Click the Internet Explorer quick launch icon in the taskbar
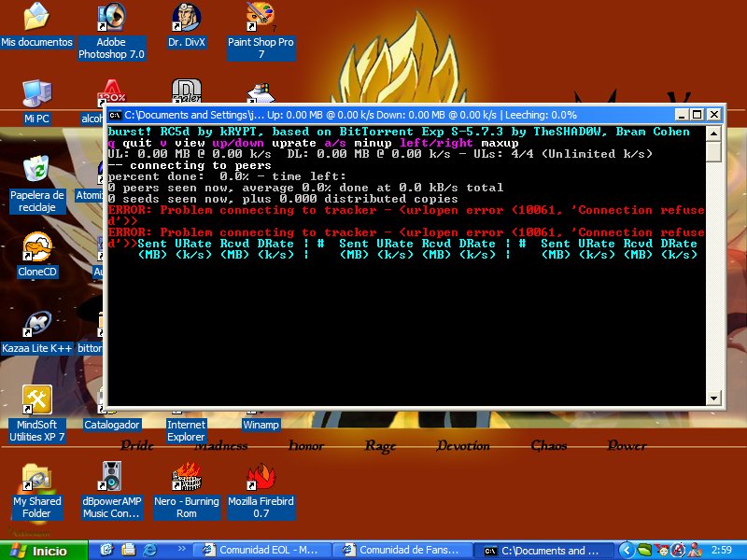Viewport: 747px width, 560px height. point(150,550)
